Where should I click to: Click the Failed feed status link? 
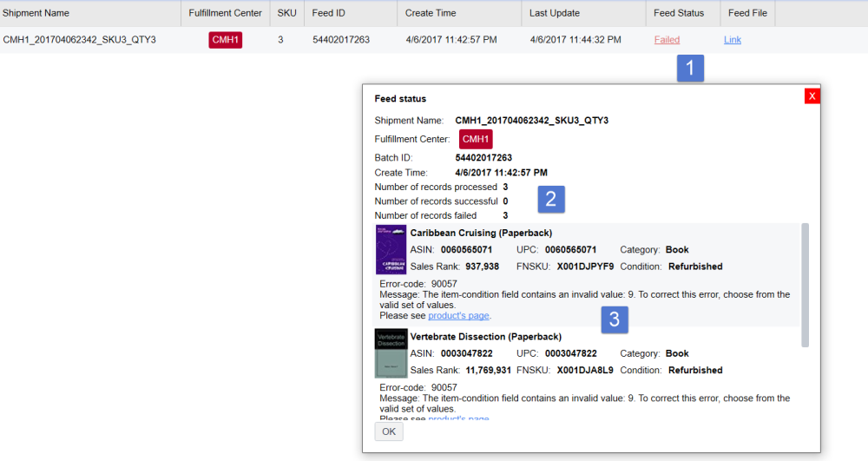(x=667, y=40)
